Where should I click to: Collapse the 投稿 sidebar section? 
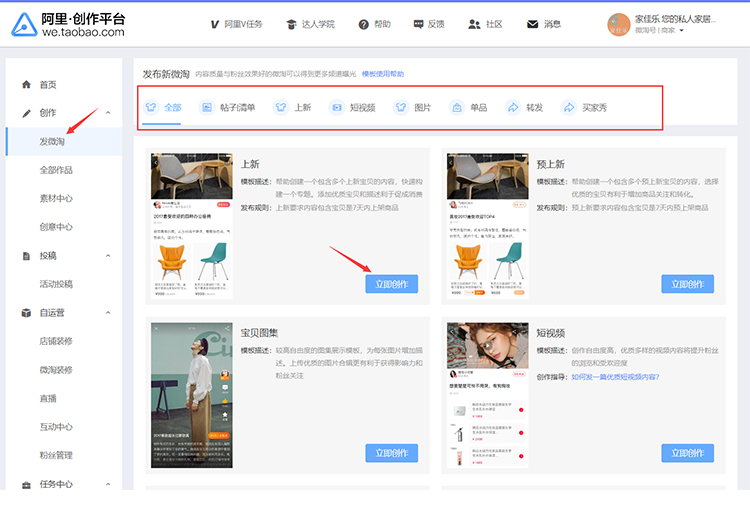coord(108,256)
